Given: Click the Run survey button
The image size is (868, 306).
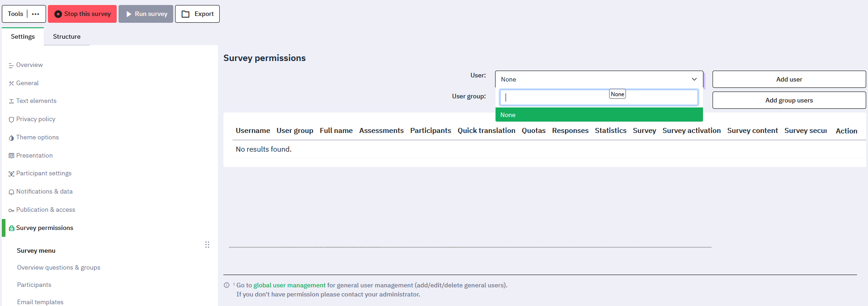Looking at the screenshot, I should coord(146,14).
